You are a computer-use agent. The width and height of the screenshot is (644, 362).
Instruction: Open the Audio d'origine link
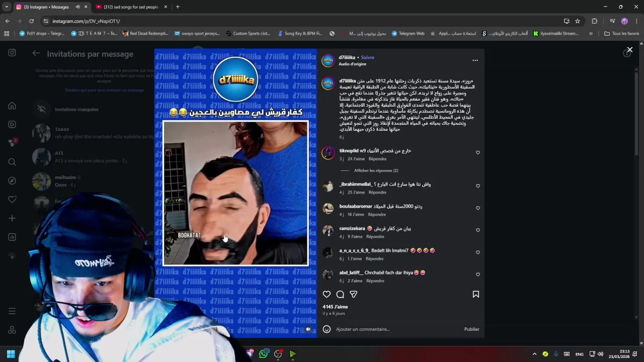(353, 64)
